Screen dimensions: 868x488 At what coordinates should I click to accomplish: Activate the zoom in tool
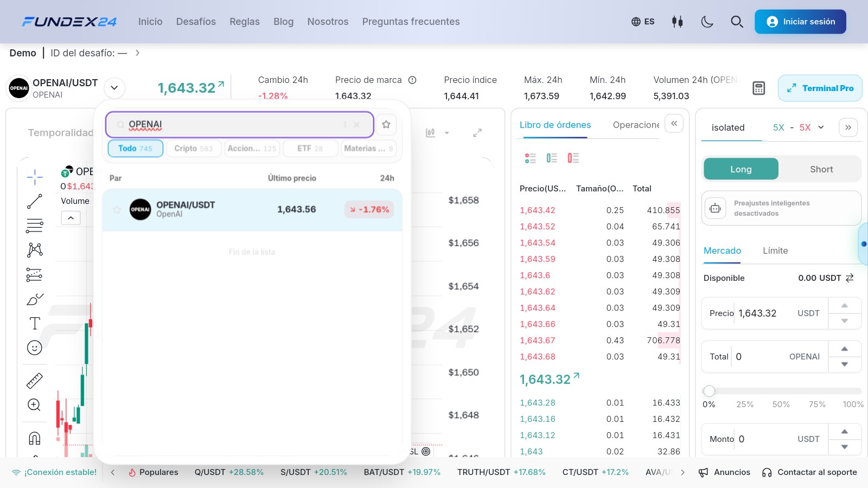[35, 405]
